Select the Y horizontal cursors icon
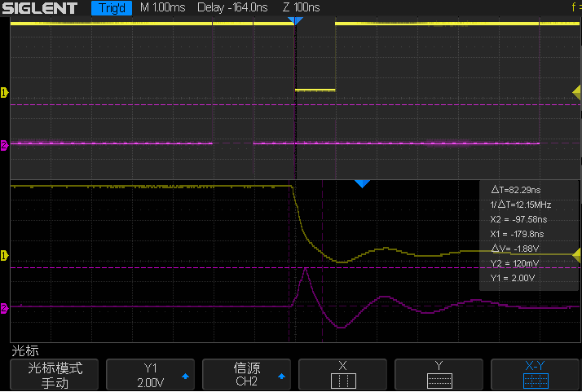This screenshot has height=392, width=582. (439, 381)
